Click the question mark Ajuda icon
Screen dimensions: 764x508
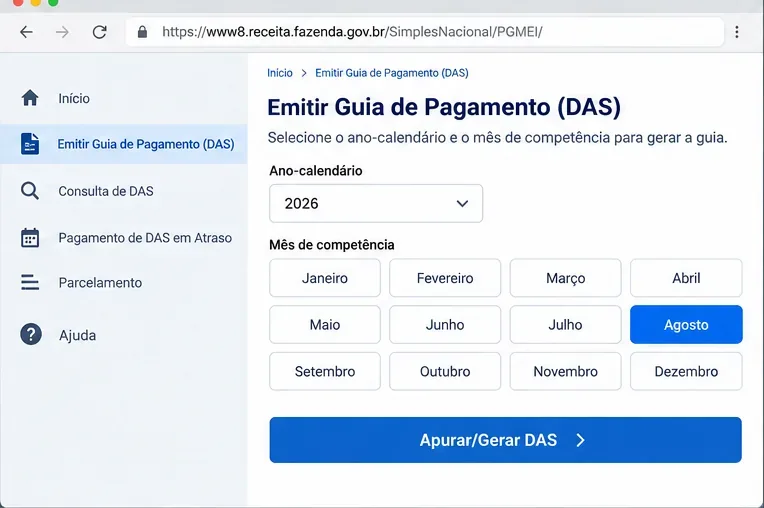(x=31, y=335)
